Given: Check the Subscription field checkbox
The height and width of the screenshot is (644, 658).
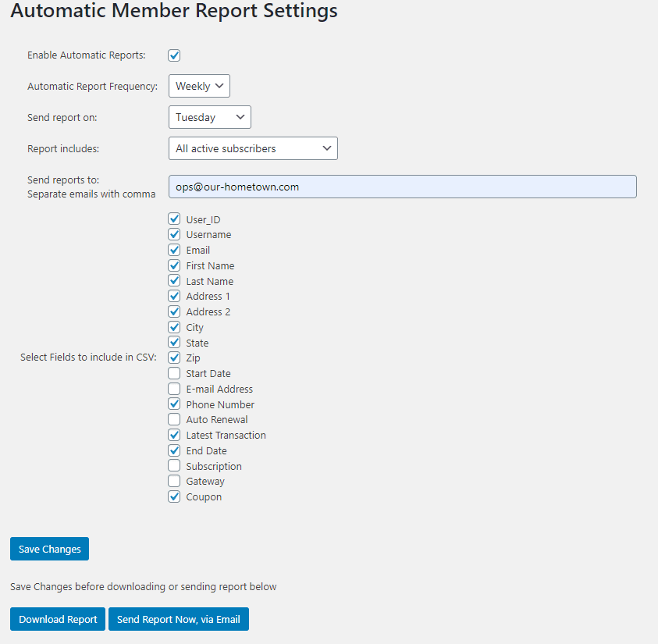Looking at the screenshot, I should click(x=174, y=466).
